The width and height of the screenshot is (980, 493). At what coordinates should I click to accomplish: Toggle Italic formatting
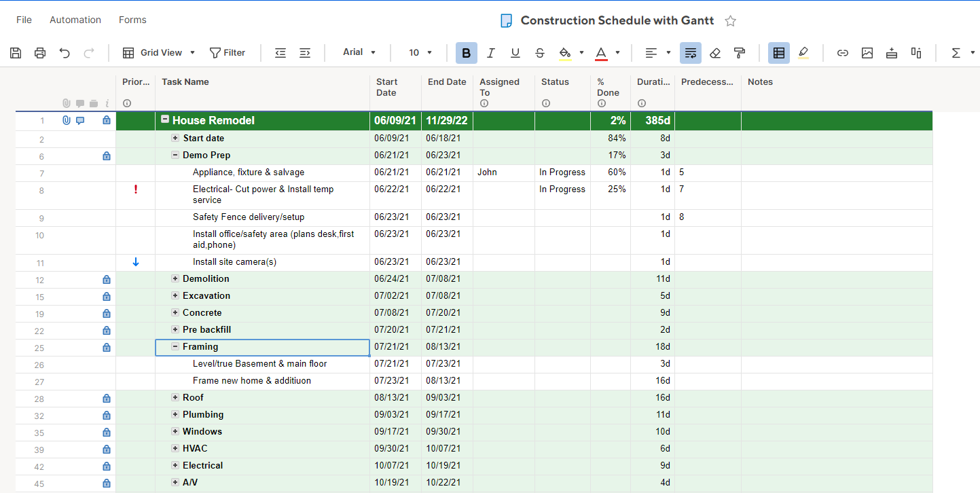tap(491, 53)
